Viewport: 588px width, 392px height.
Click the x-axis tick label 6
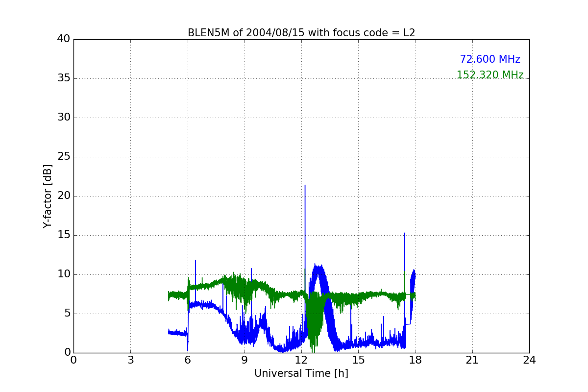pyautogui.click(x=188, y=360)
